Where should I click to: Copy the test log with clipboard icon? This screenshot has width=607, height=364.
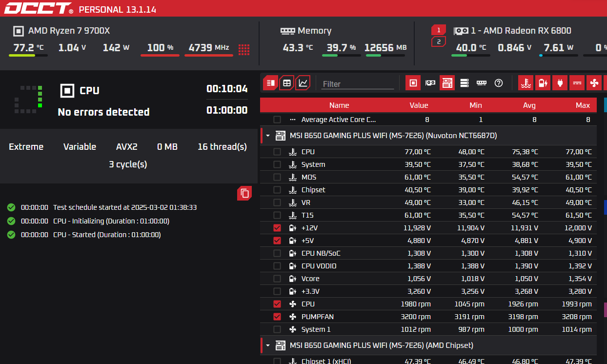click(x=244, y=194)
